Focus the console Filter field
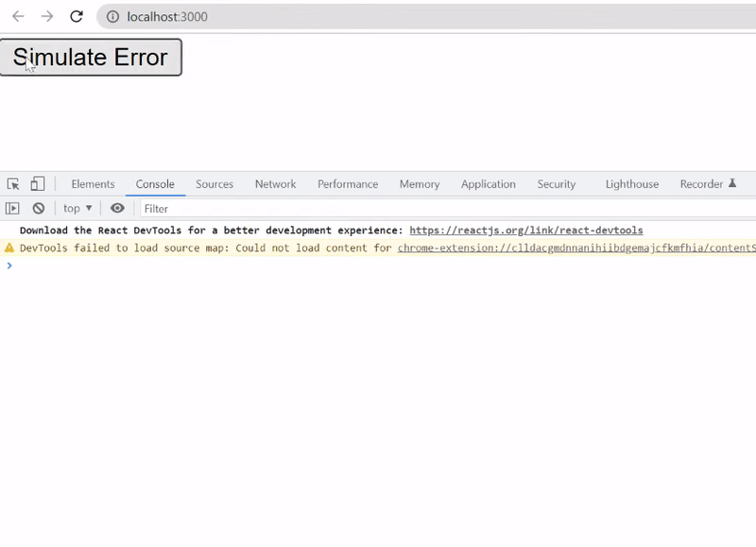Image resolution: width=756 pixels, height=547 pixels. click(448, 209)
